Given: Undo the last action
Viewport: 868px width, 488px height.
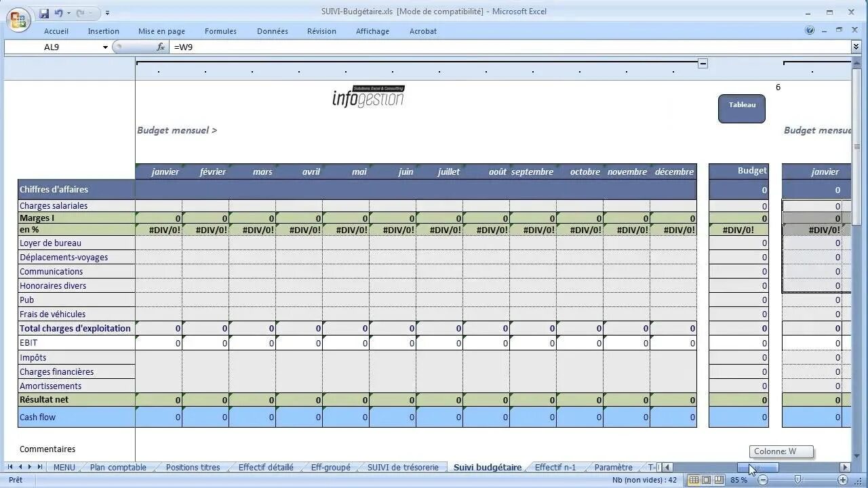Looking at the screenshot, I should [59, 13].
